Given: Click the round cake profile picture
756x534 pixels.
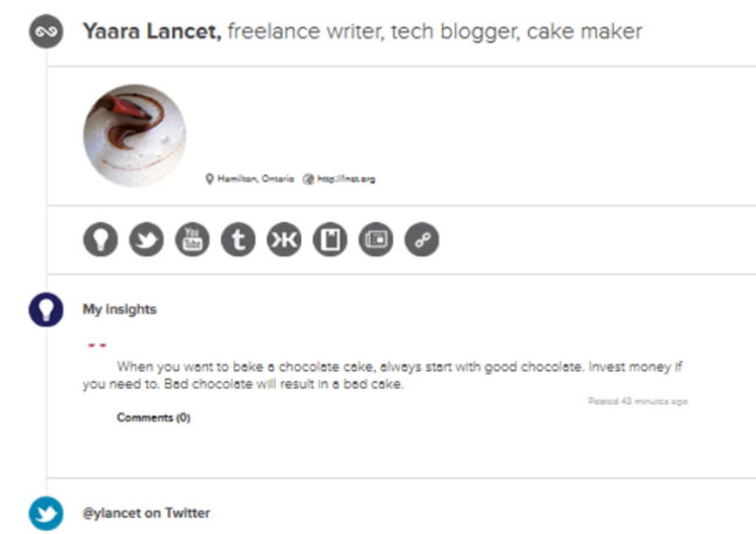Looking at the screenshot, I should [x=135, y=135].
